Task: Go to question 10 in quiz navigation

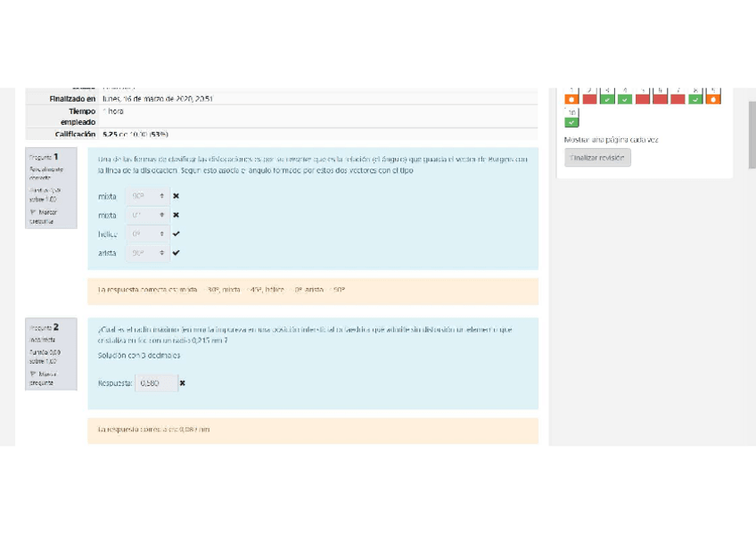Action: tap(571, 117)
